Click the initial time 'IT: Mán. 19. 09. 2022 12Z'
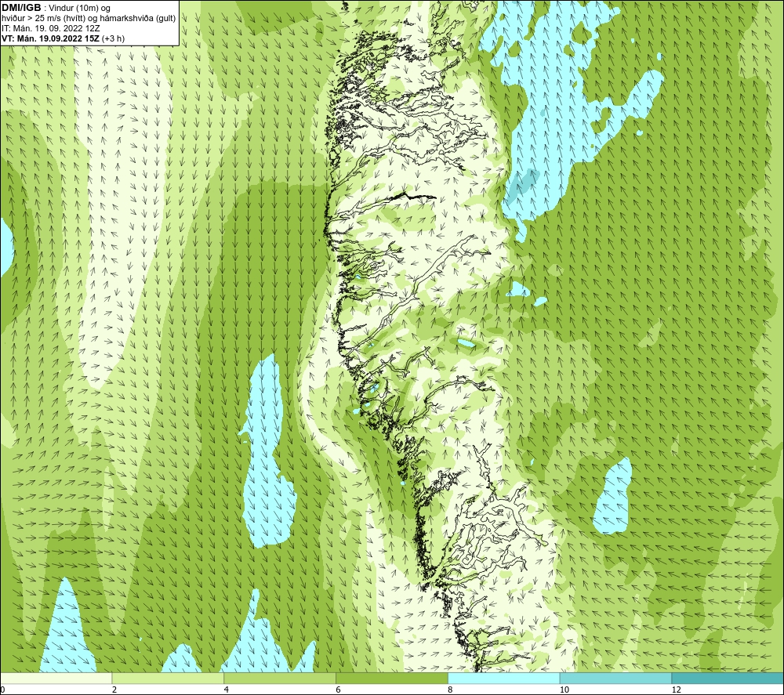 coord(50,28)
